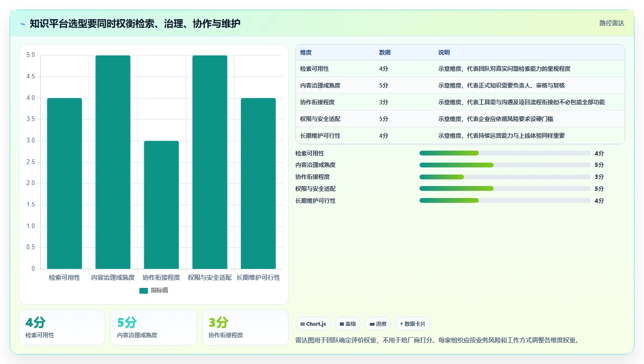Open the 4分 检索可用性 stat card

tap(62, 327)
